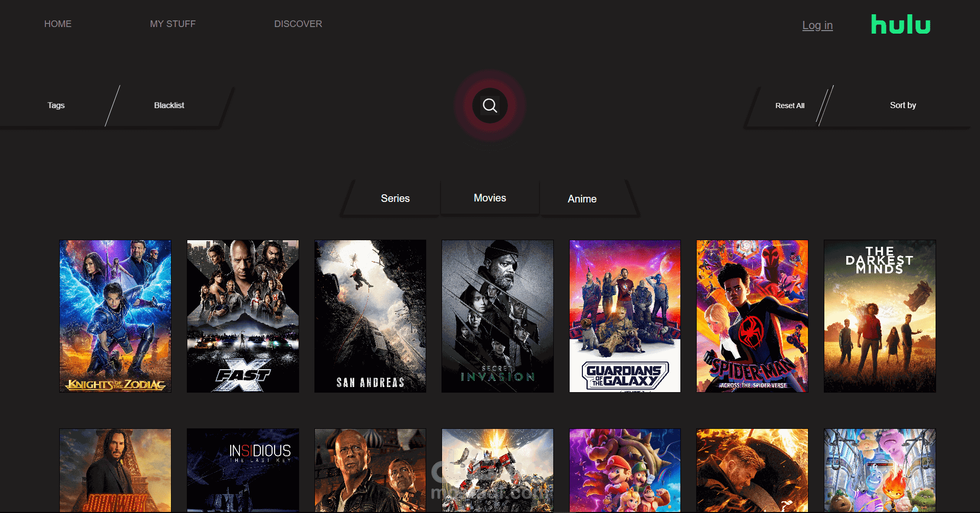Open the Elemental animated movie poster
Viewport: 980px width, 513px height.
880,470
